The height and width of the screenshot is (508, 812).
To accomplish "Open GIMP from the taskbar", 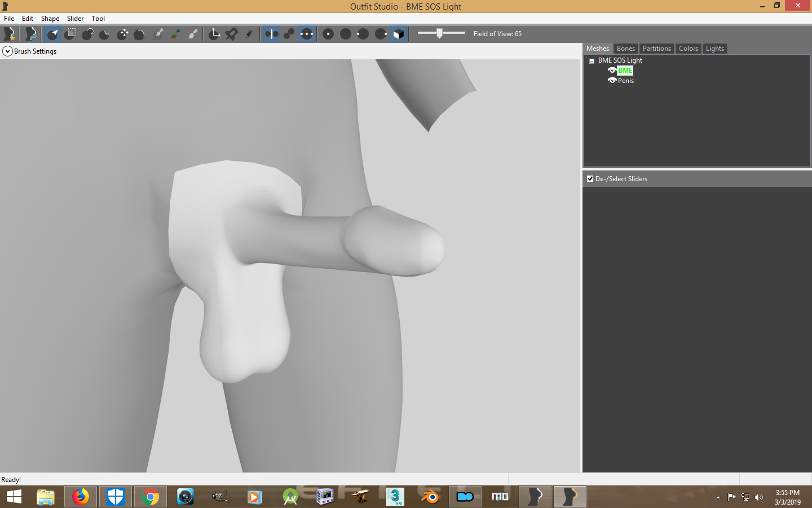I will (220, 497).
